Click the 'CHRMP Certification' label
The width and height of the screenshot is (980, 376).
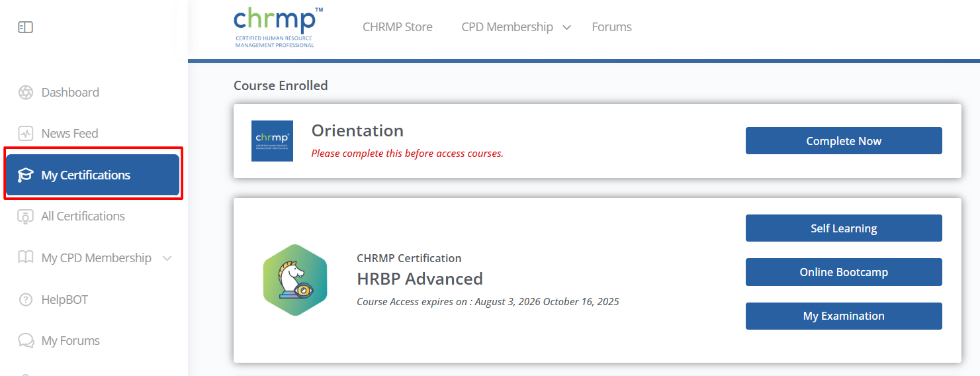click(409, 258)
